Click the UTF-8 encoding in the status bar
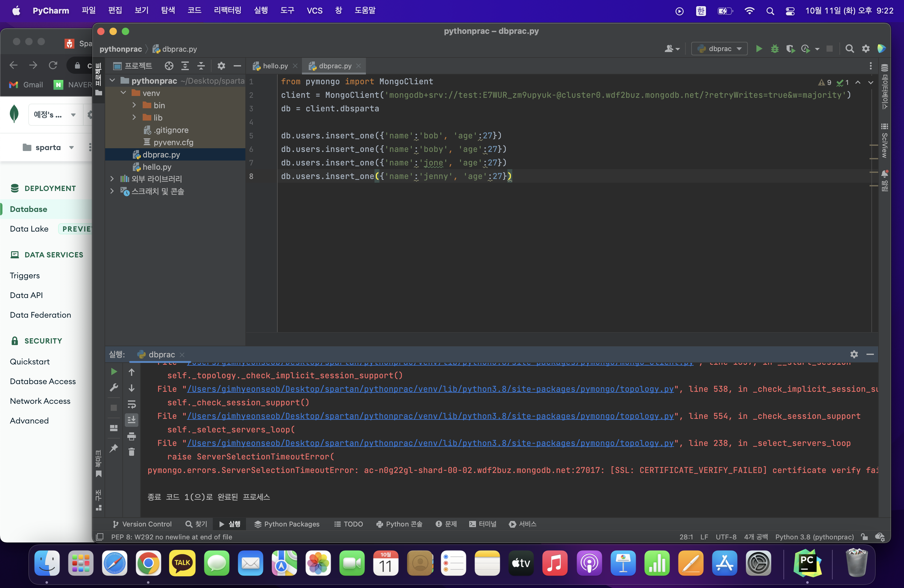The image size is (904, 588). click(x=726, y=537)
